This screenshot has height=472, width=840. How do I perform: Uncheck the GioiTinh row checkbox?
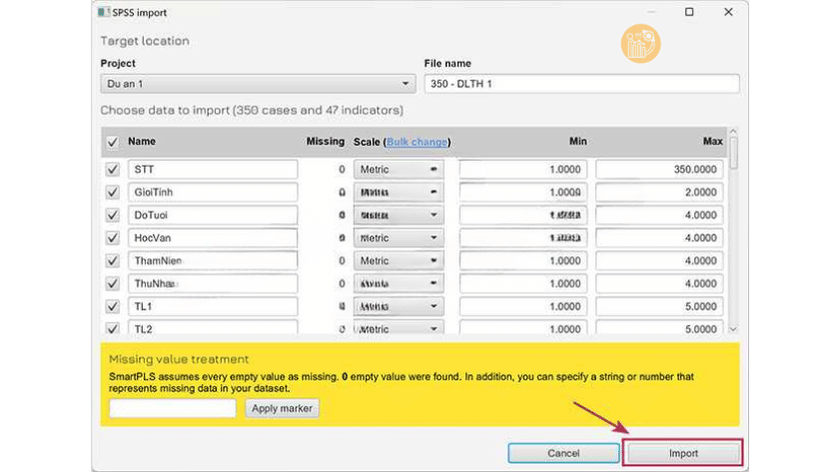coord(112,192)
